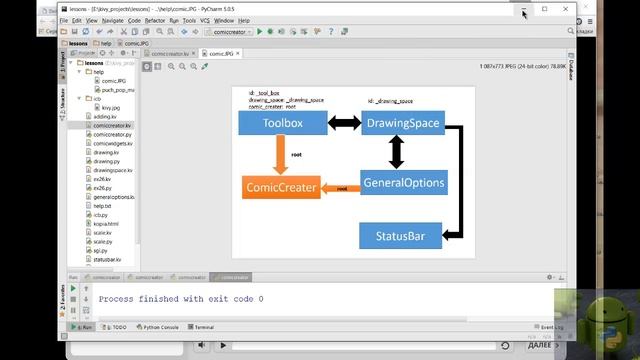Click the down arrow in Run panel

pos(86,299)
